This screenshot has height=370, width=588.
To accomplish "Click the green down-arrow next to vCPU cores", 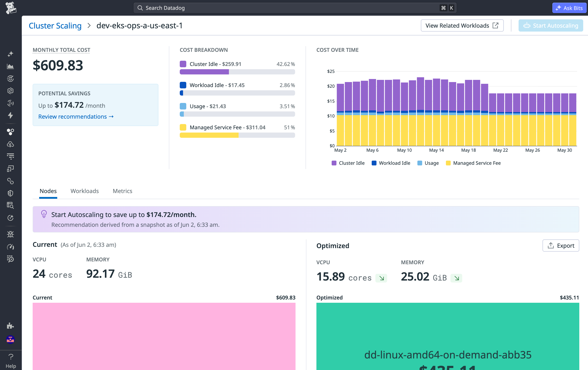I will 381,278.
